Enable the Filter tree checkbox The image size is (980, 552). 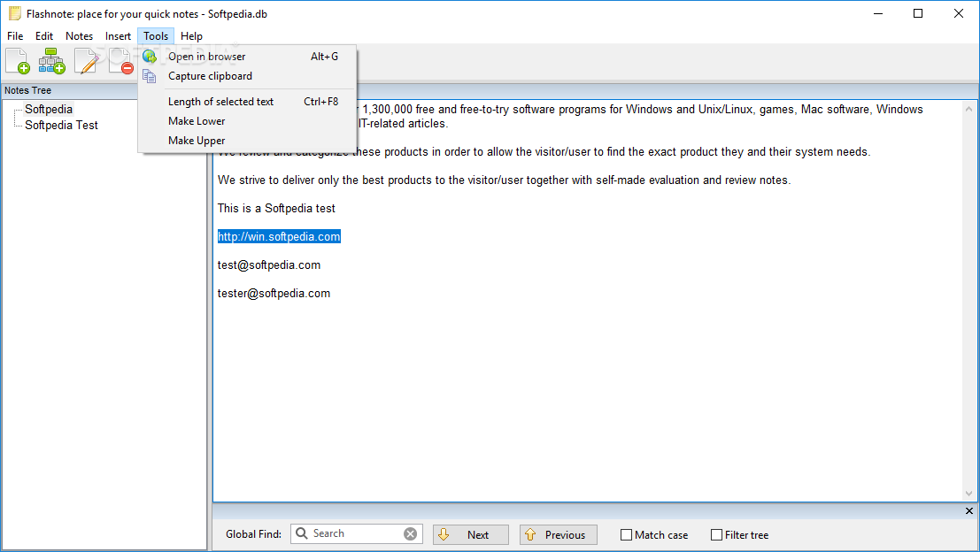click(717, 535)
